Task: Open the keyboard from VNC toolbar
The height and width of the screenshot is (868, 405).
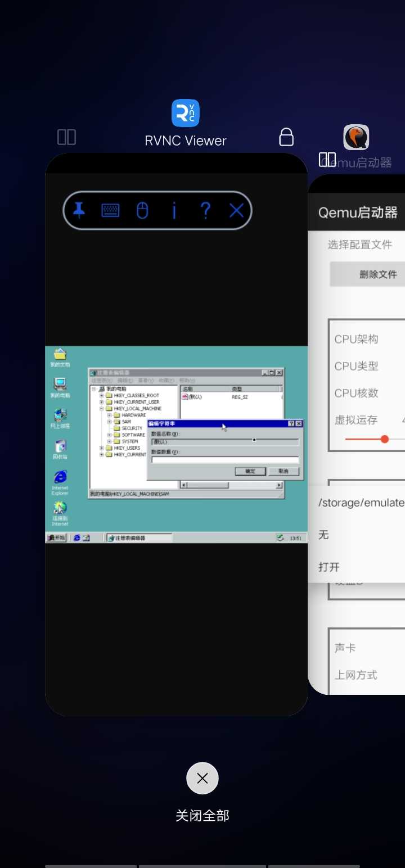Action: coord(110,211)
